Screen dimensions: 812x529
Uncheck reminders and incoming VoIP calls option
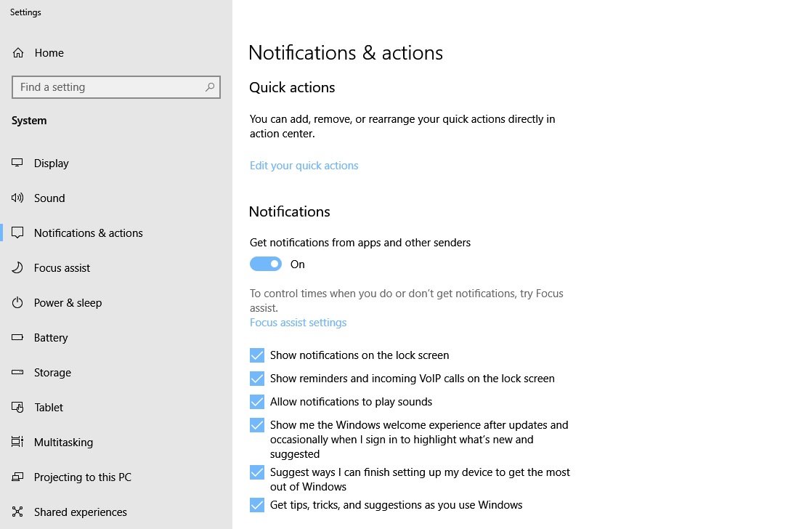[x=257, y=379]
